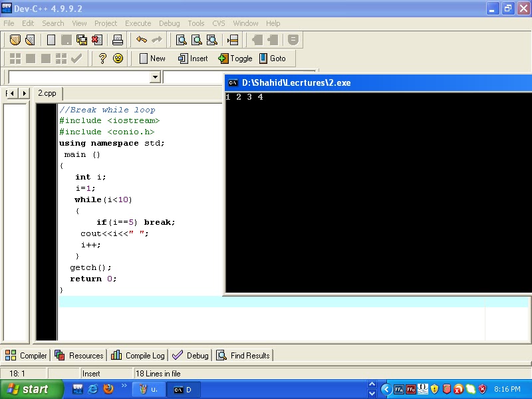This screenshot has height=399, width=532.
Task: Click the right arrow of side panel tabs
Action: point(25,93)
